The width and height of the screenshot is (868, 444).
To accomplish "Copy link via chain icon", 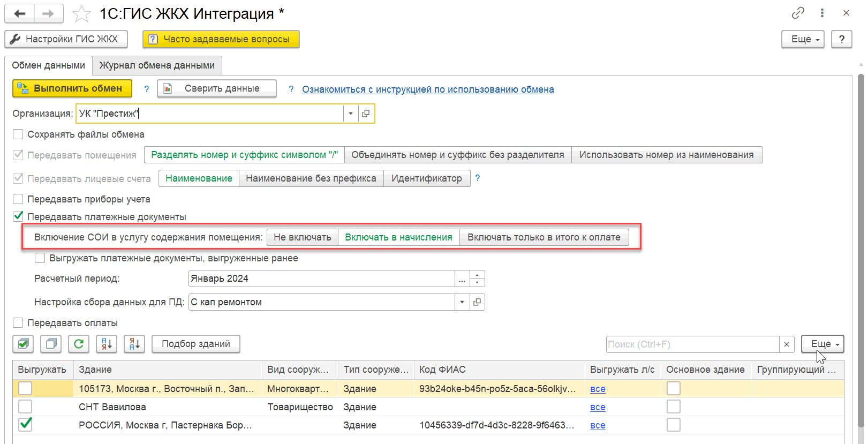I will tap(798, 13).
